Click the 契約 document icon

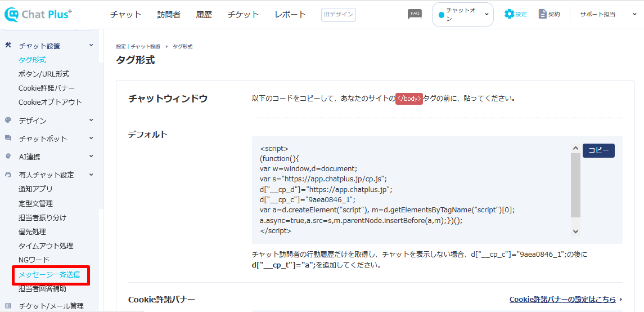(x=543, y=14)
